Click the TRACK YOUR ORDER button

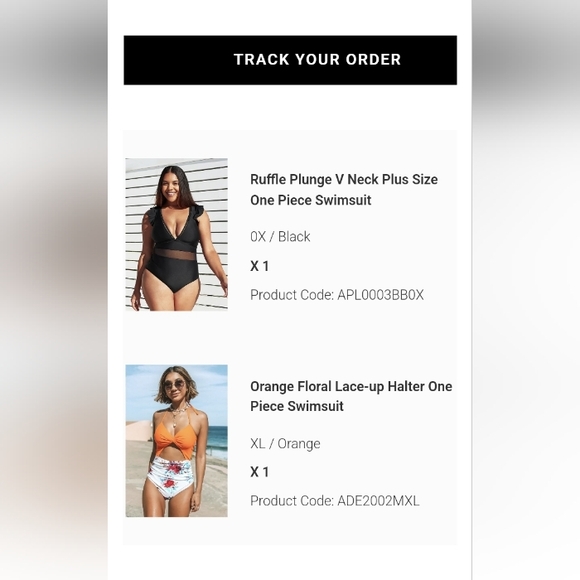point(290,60)
